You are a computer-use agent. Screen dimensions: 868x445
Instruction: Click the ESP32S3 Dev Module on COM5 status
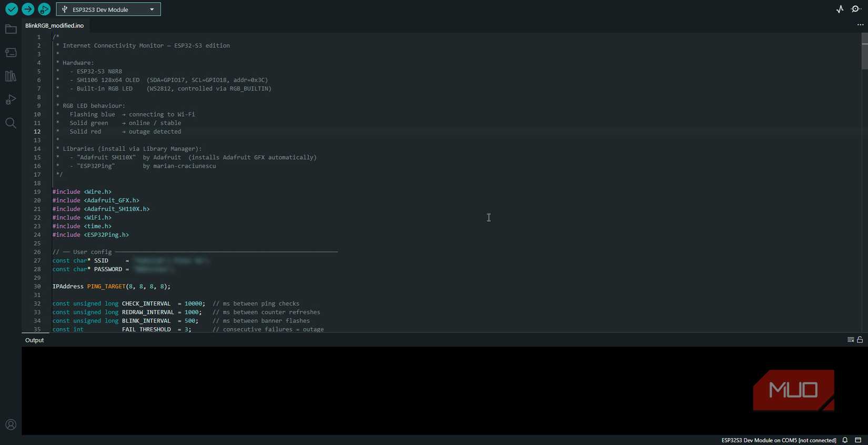coord(779,440)
